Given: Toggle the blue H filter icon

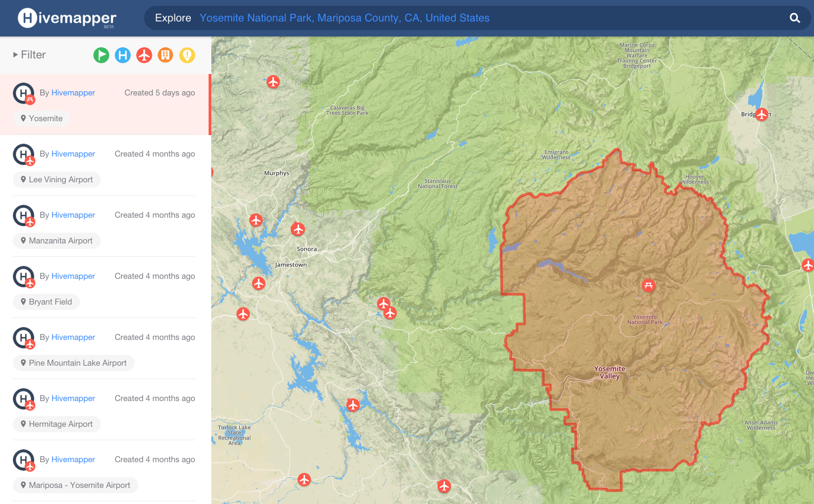Looking at the screenshot, I should pos(123,55).
